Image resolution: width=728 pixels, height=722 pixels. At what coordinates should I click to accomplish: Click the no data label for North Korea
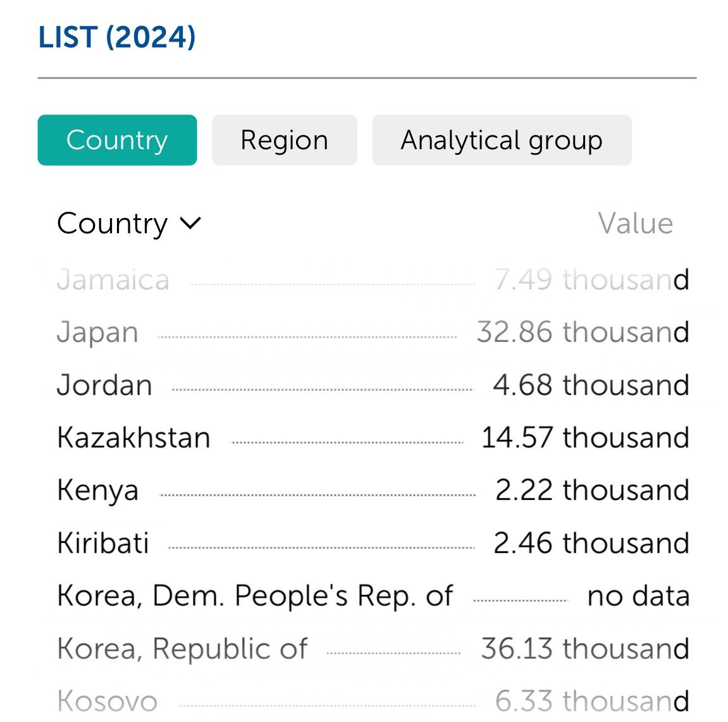pyautogui.click(x=638, y=595)
